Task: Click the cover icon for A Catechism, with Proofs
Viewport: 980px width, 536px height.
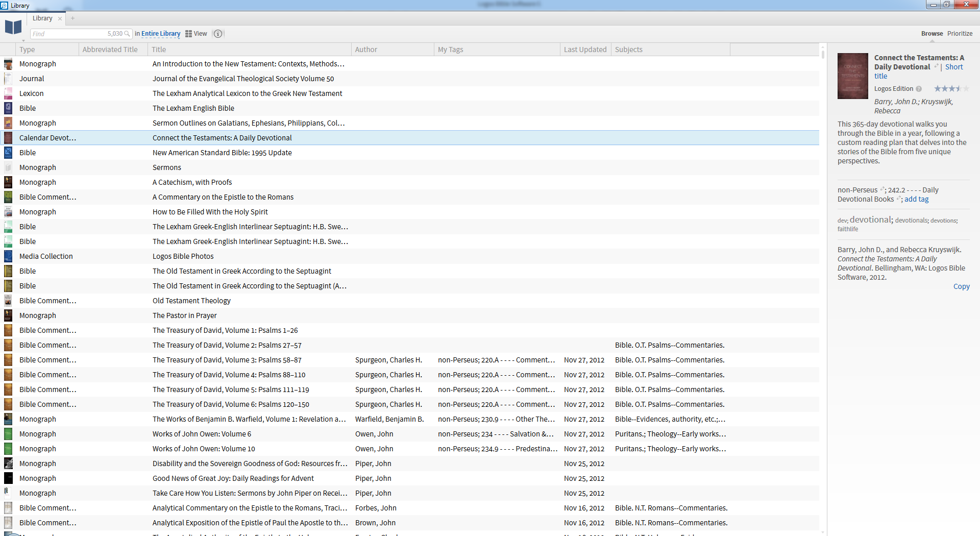Action: [x=8, y=182]
